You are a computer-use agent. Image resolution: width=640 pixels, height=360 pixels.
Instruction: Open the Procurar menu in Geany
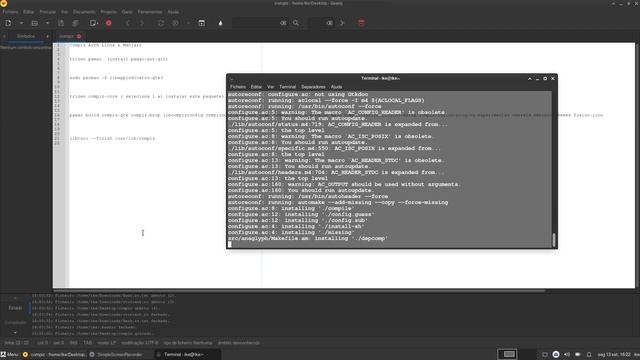pyautogui.click(x=48, y=12)
